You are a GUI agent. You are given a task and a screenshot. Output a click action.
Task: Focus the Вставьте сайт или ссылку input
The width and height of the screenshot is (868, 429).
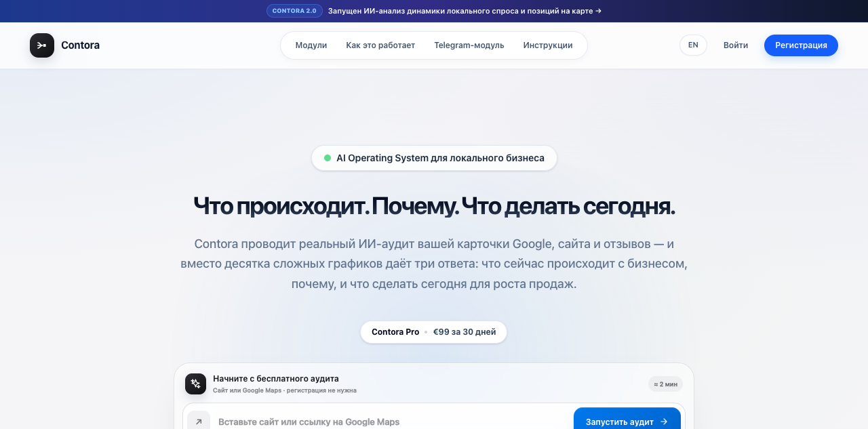click(x=391, y=422)
